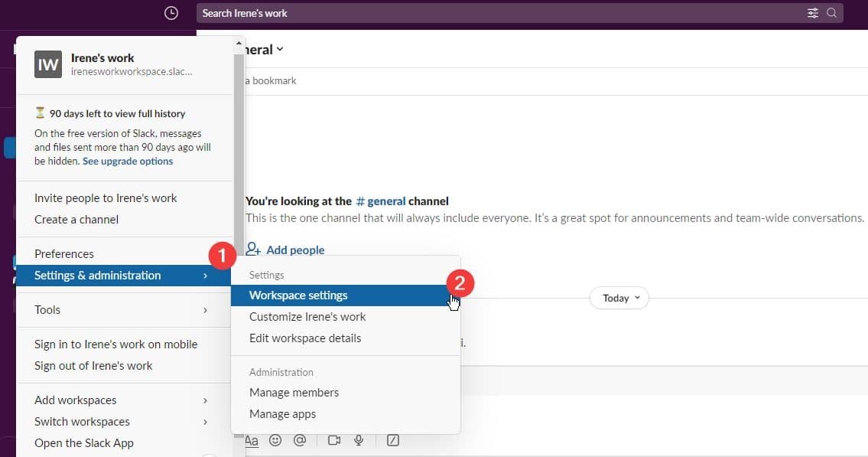The width and height of the screenshot is (868, 457).
Task: Click the Search Irene's work field
Action: 497,13
